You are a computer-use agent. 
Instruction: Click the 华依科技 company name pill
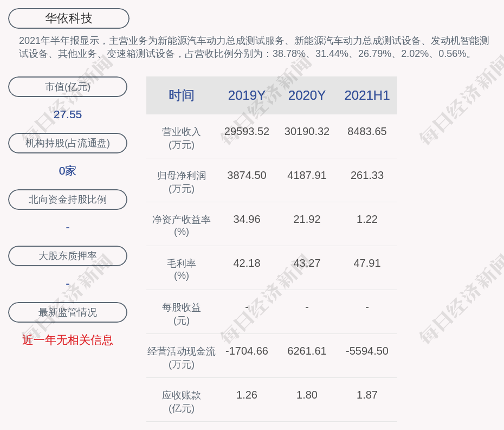click(69, 18)
